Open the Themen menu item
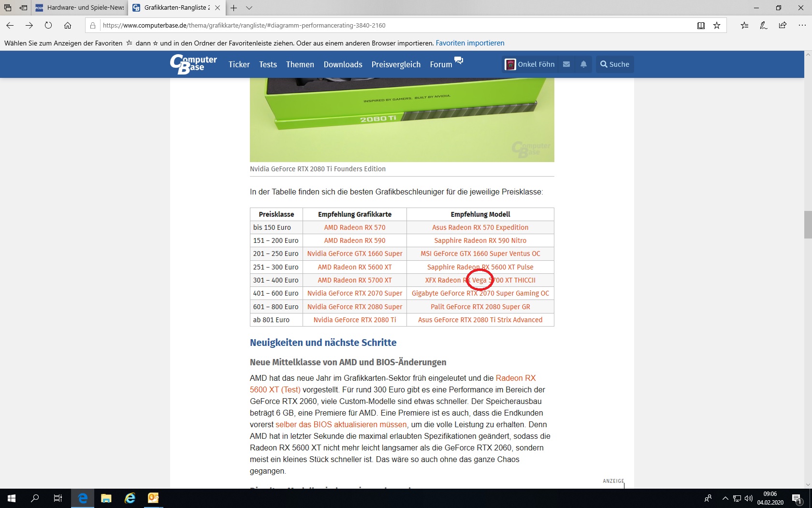 pyautogui.click(x=300, y=64)
